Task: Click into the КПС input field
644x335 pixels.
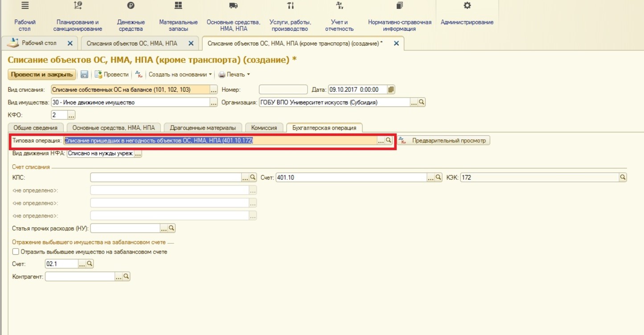Action: 166,177
